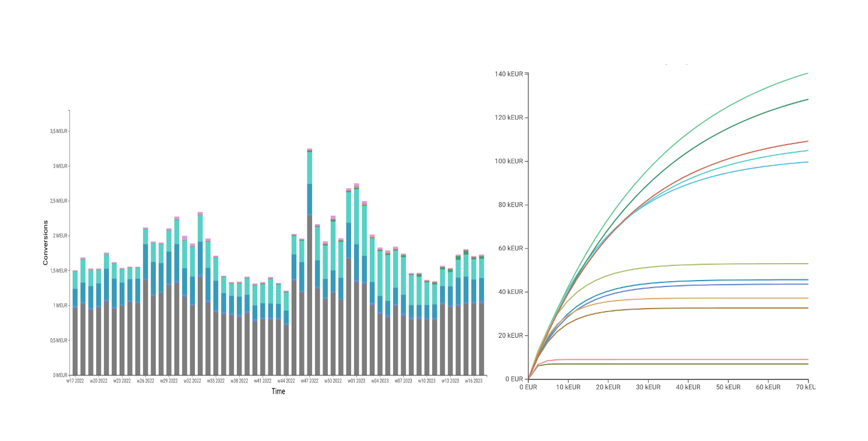Click the 'w38 2022' week label
The width and height of the screenshot is (868, 441).
[x=239, y=381]
